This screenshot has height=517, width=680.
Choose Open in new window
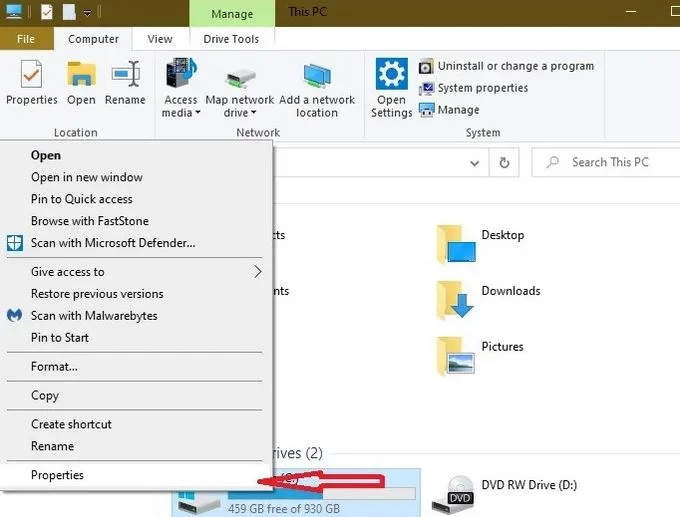(136, 177)
